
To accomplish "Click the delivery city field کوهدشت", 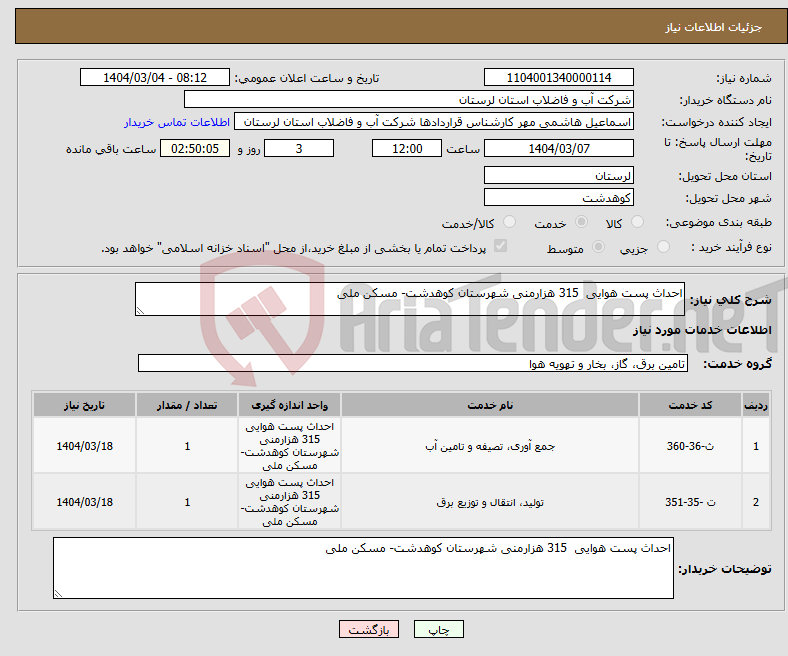I will (x=558, y=197).
